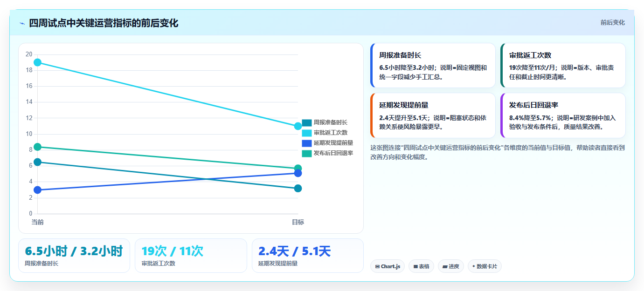Click the 进度 tag chip

(450, 266)
